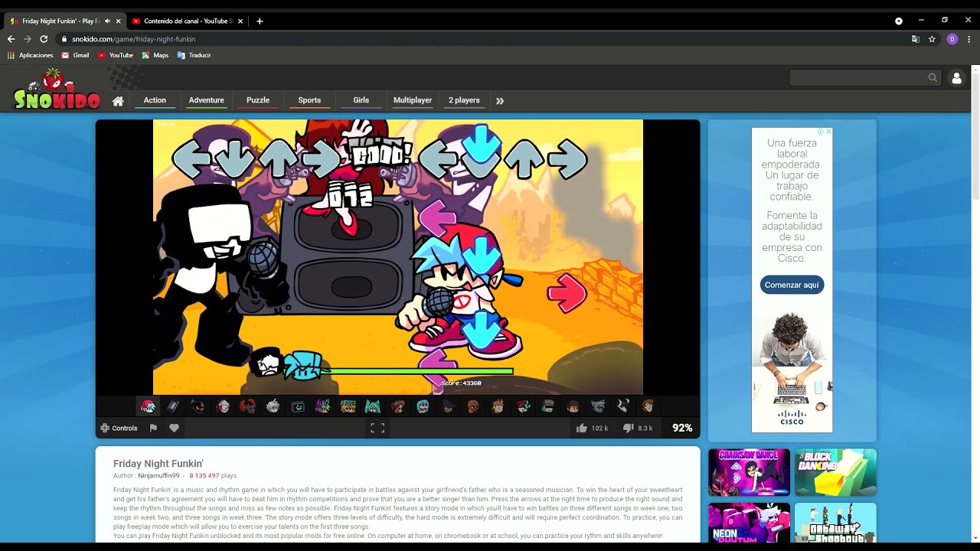Viewport: 980px width, 551px height.
Task: Click the green health bar in game
Action: [417, 371]
